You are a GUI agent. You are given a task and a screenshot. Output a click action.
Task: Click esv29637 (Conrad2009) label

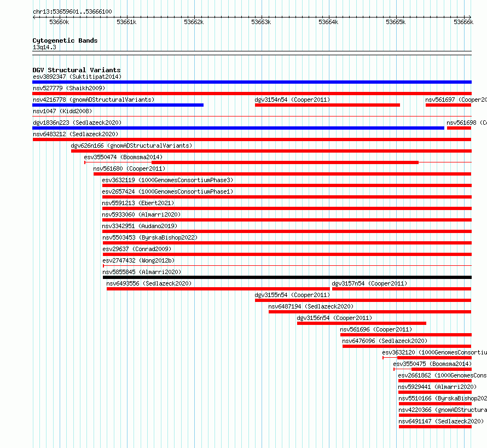click(x=137, y=249)
